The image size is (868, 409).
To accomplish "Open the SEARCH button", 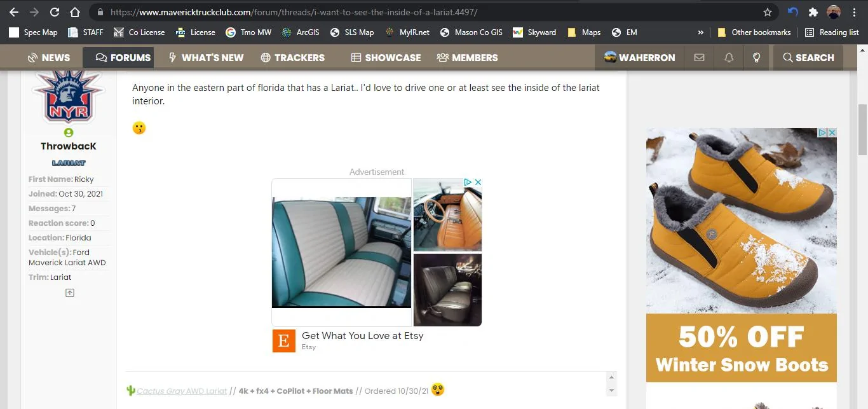I will pyautogui.click(x=808, y=57).
